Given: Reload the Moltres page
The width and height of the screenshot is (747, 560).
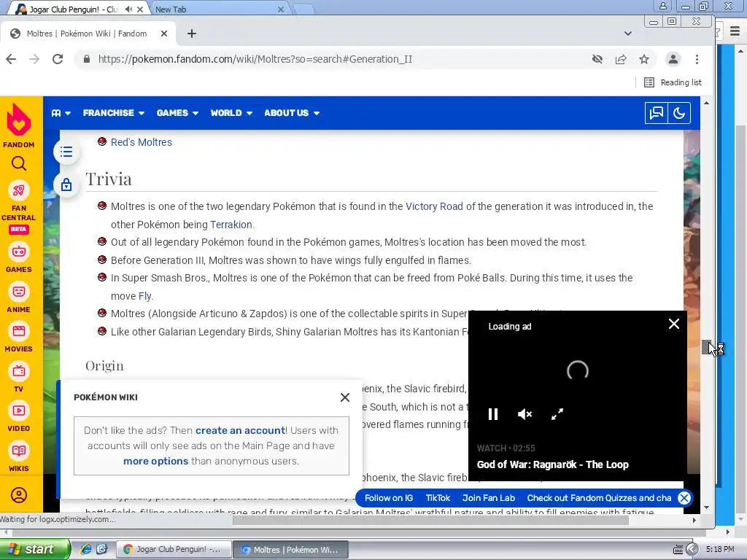Looking at the screenshot, I should (58, 59).
